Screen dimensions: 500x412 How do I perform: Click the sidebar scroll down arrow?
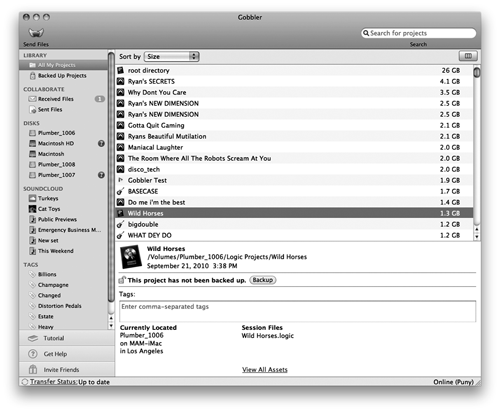[111, 326]
